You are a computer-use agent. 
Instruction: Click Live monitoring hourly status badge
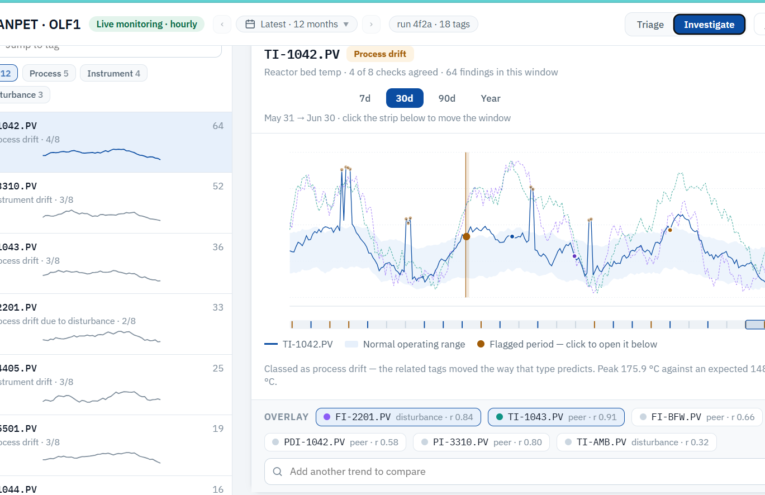[146, 24]
